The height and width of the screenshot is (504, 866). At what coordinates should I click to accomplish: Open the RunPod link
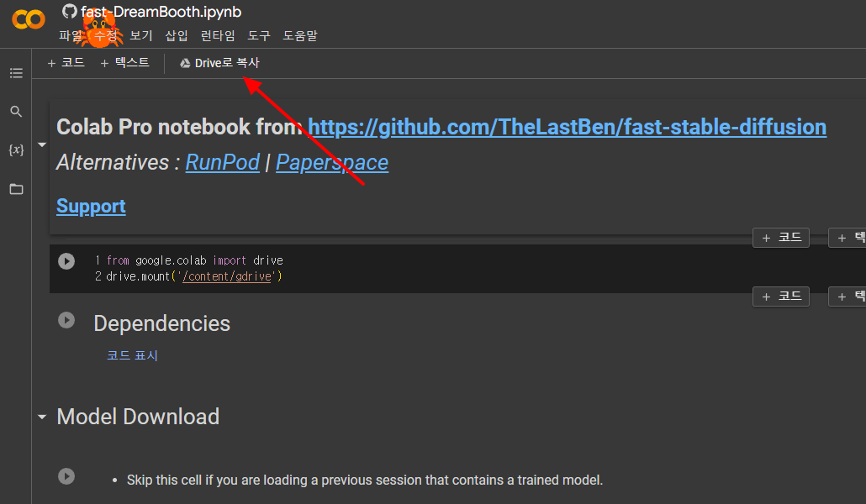(223, 162)
